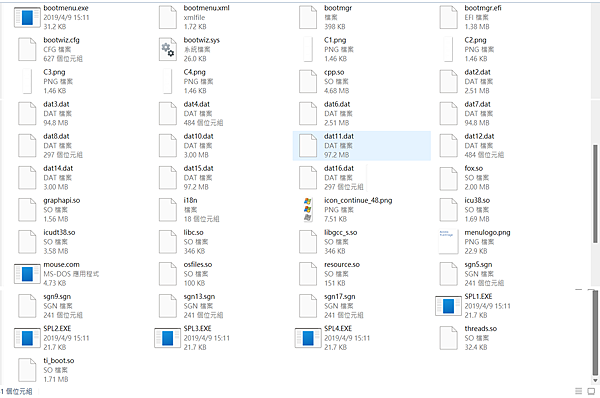Select file name osfiles.so
The height and width of the screenshot is (398, 600).
[198, 265]
